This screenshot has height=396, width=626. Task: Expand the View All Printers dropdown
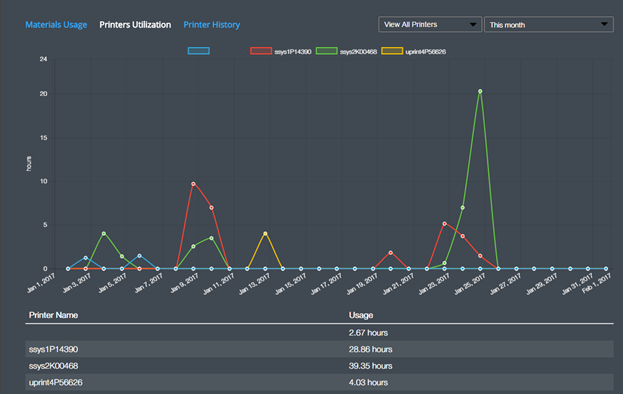430,25
